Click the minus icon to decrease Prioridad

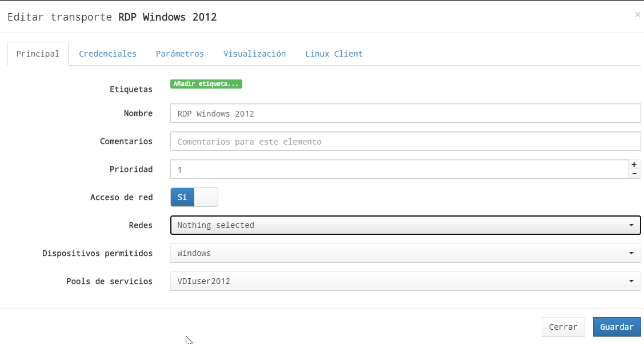click(634, 174)
